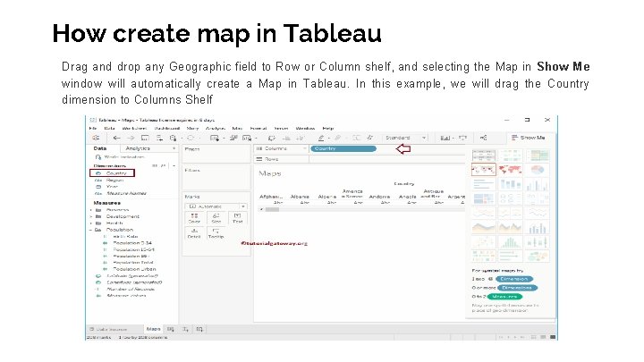Collapse the Population measures folder
This screenshot has height=362, width=644.
[90, 230]
